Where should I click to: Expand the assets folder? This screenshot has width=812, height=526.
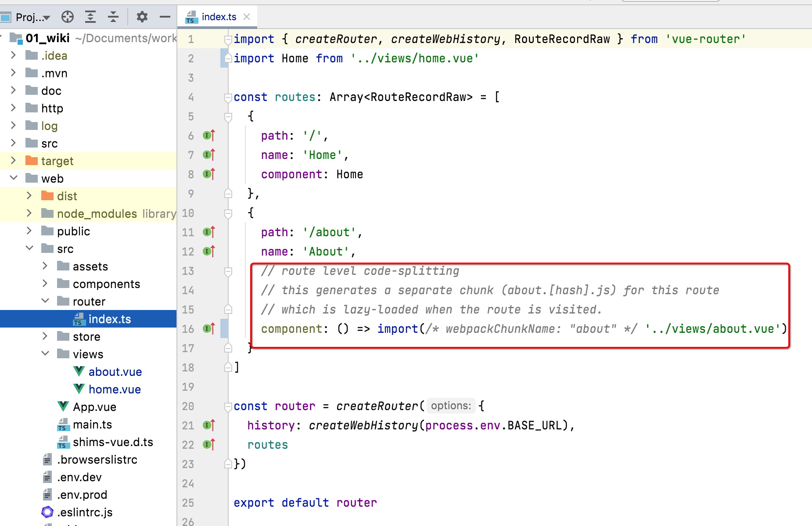[x=45, y=266]
